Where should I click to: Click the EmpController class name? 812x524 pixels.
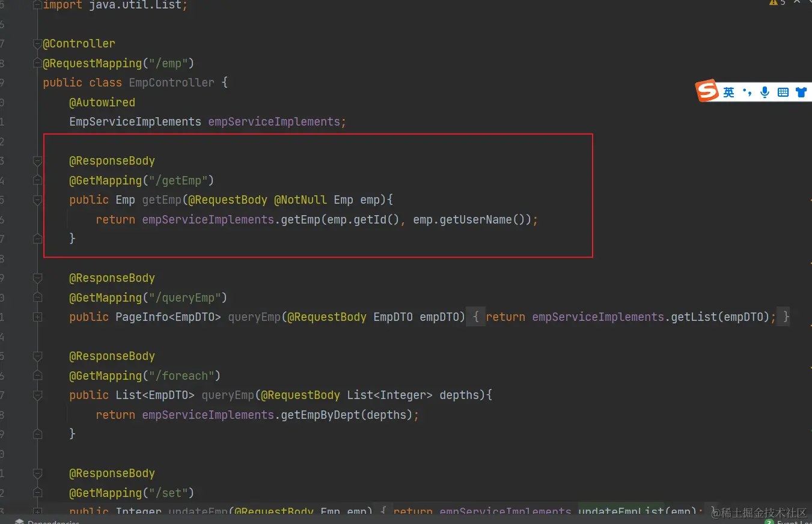171,83
